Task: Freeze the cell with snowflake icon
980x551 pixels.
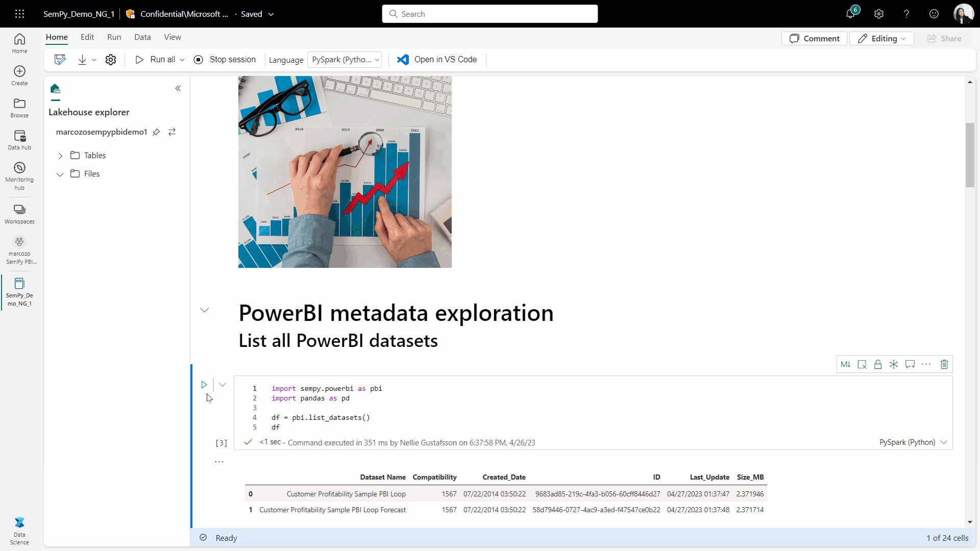Action: (894, 364)
